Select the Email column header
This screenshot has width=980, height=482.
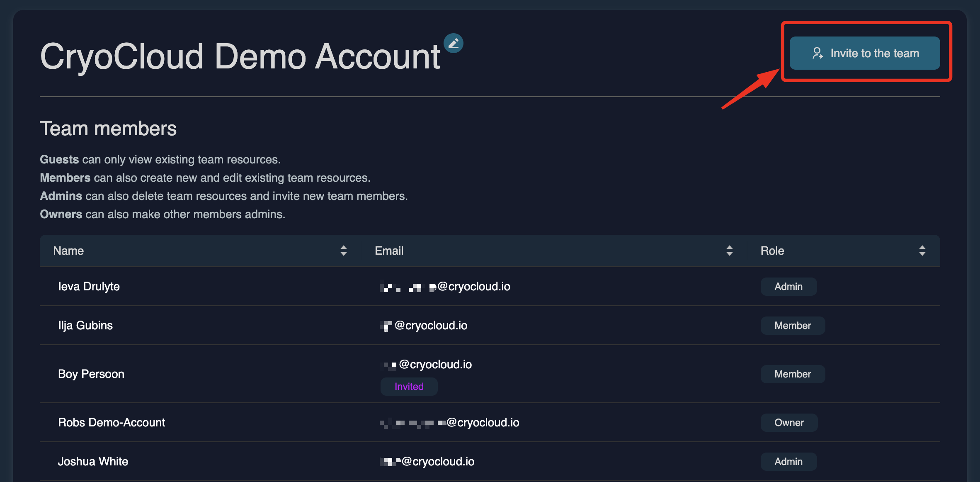point(389,251)
